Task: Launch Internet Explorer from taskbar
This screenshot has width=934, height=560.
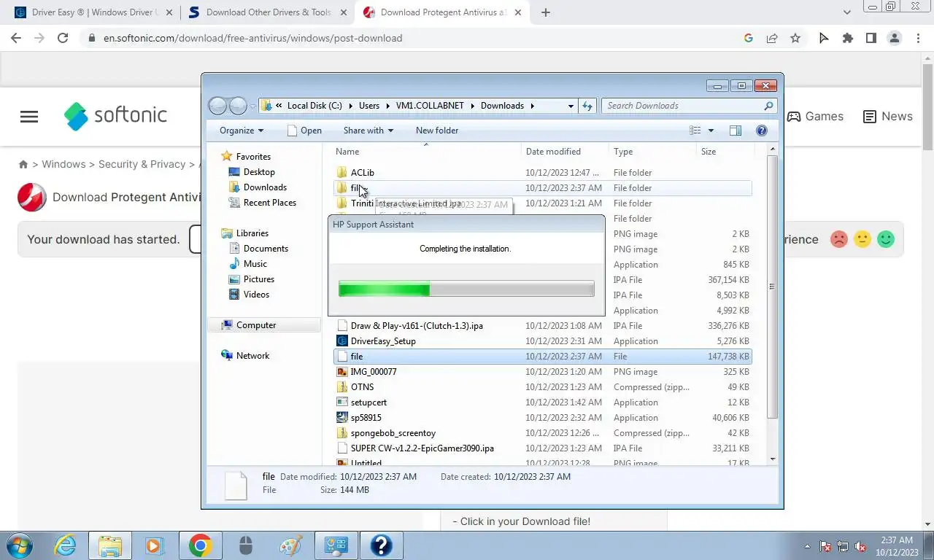Action: coord(66,545)
